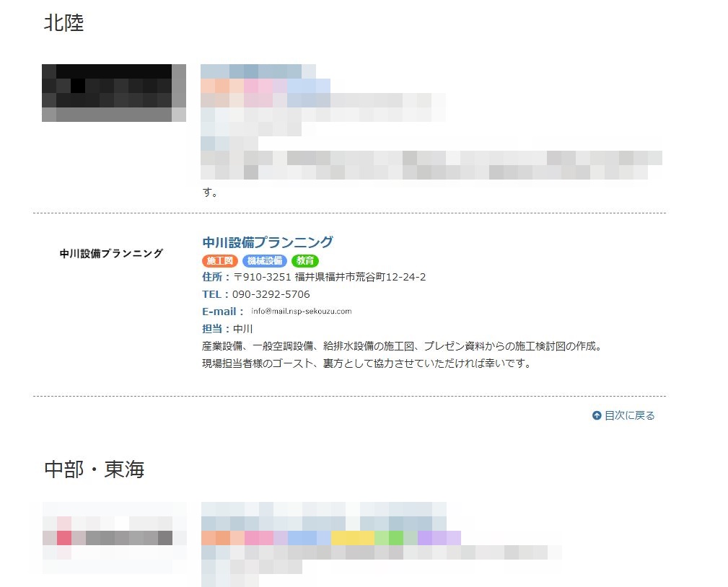Open the dark blurred logo thumbnail under 北陸

[114, 93]
